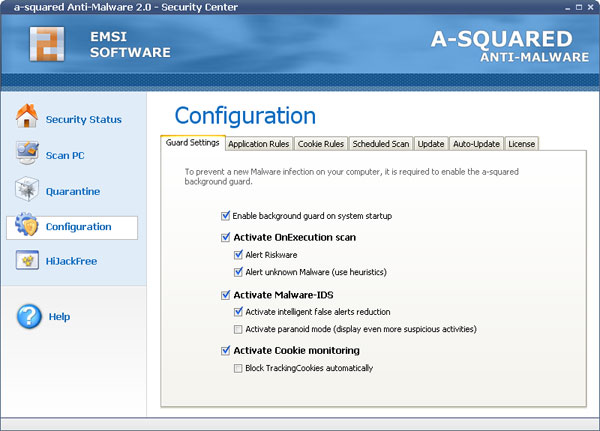The height and width of the screenshot is (431, 600).
Task: Switch to the Guard Settings tab
Action: tap(192, 143)
